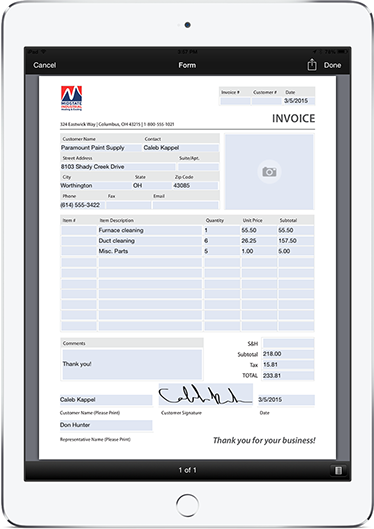Viewport: 374px width, 529px height.
Task: Edit the Comments box with Thank you!
Action: (x=132, y=364)
